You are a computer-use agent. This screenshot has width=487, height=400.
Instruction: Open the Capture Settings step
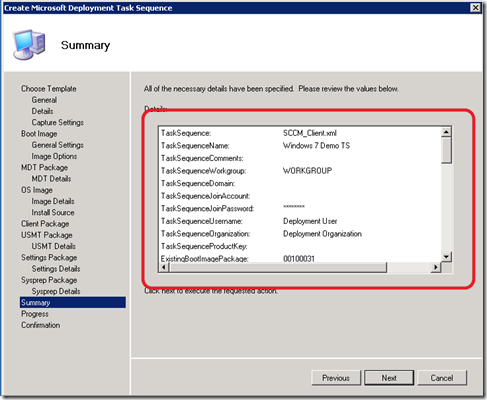58,122
